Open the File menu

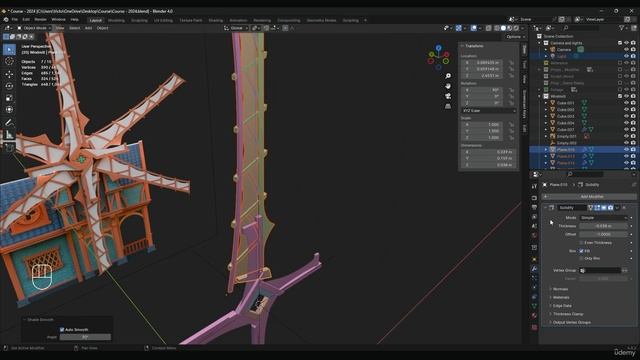point(15,20)
